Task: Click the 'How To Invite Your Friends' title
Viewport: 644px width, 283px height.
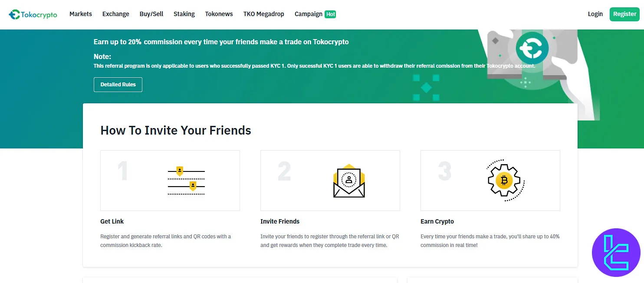Action: 176,130
